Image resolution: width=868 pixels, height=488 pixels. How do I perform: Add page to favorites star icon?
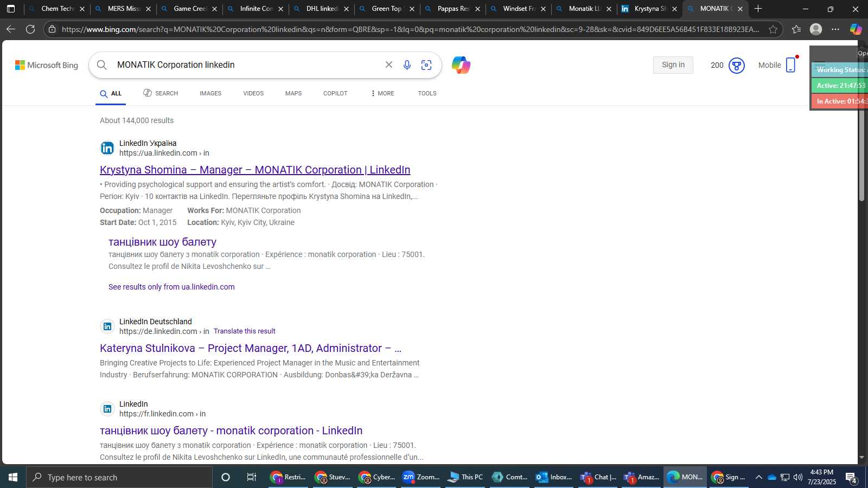(x=773, y=29)
